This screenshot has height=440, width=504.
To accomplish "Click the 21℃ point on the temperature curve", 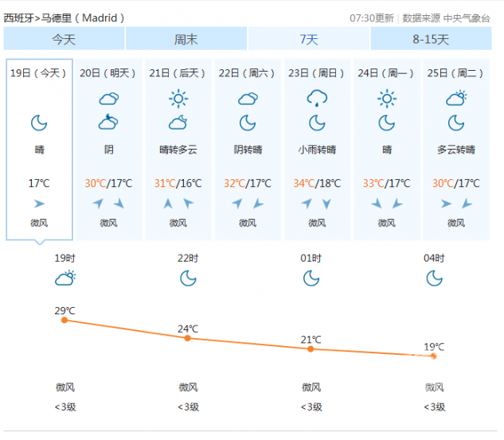I will (311, 349).
